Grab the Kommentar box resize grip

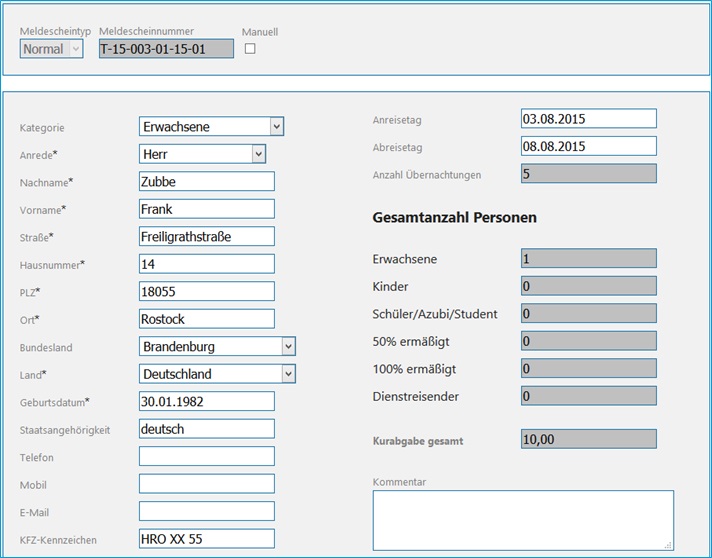point(669,546)
